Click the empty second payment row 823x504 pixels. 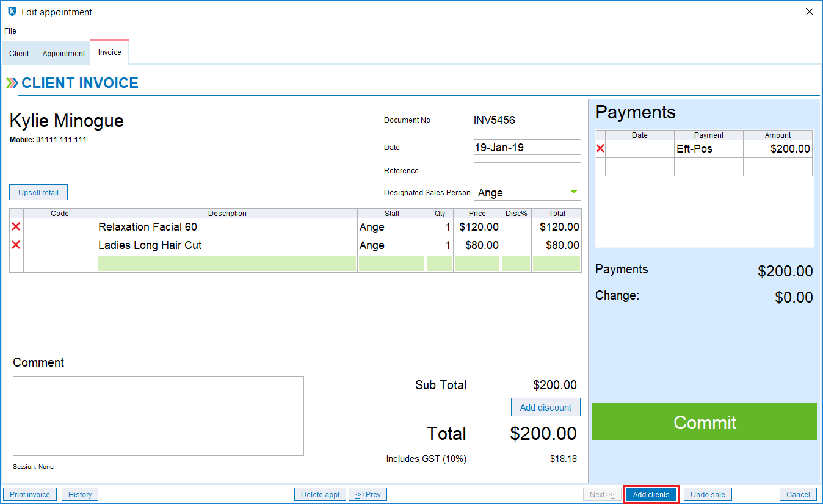704,167
